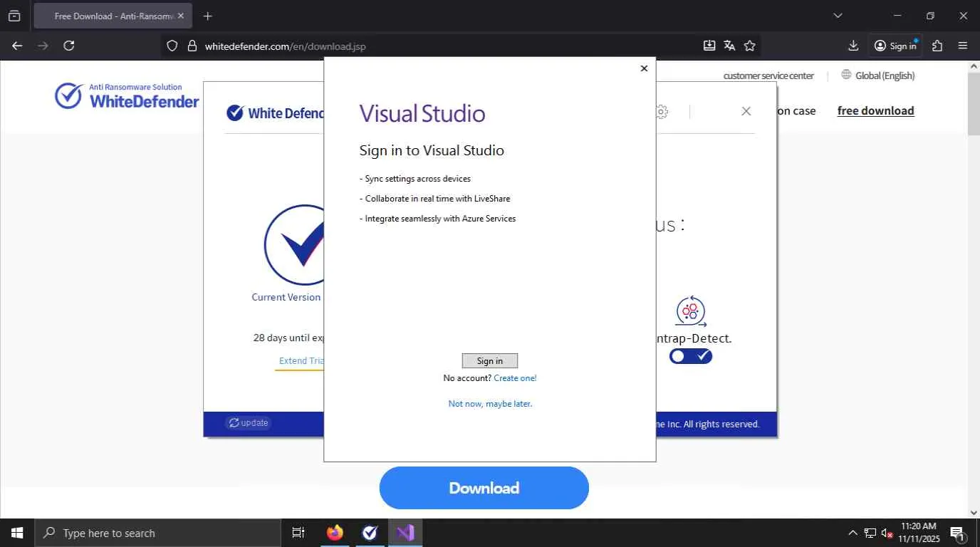Open the 'free download' page menu item
Viewport: 980px width, 547px height.
875,111
